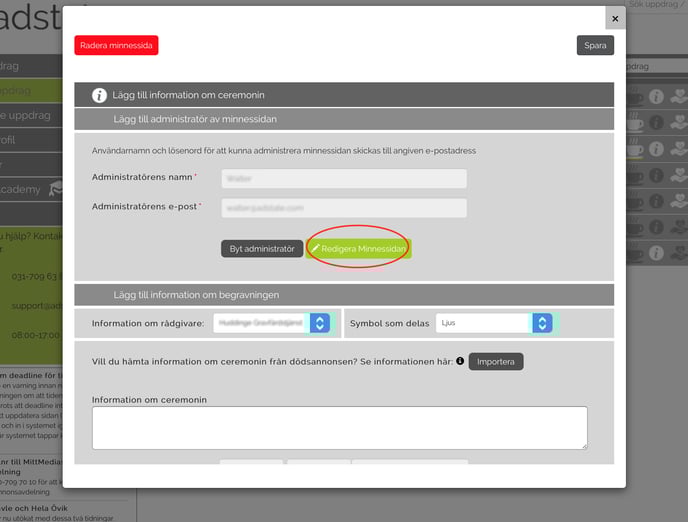This screenshot has height=522, width=688.
Task: Click text 'Information om ceremonin' label
Action: click(x=149, y=400)
